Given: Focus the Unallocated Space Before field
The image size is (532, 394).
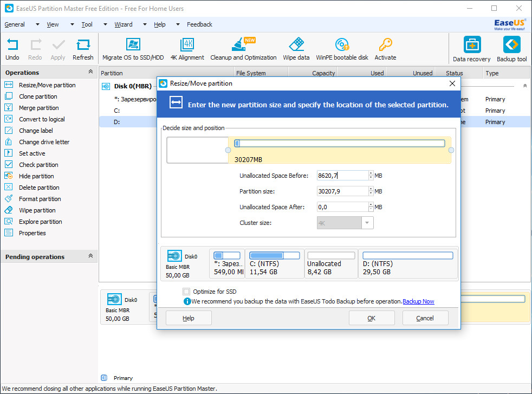Looking at the screenshot, I should [343, 176].
